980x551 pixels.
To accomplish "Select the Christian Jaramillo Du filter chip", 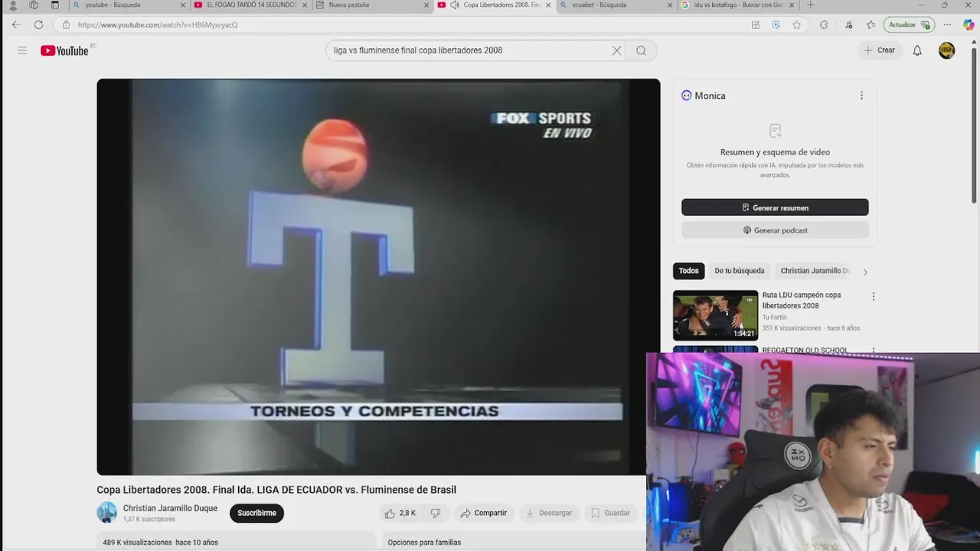I will pos(815,271).
